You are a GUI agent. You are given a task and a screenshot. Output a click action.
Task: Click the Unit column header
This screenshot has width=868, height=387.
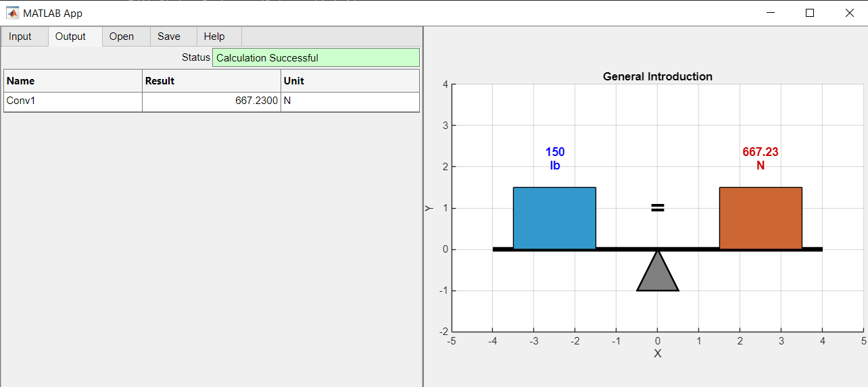tap(350, 81)
